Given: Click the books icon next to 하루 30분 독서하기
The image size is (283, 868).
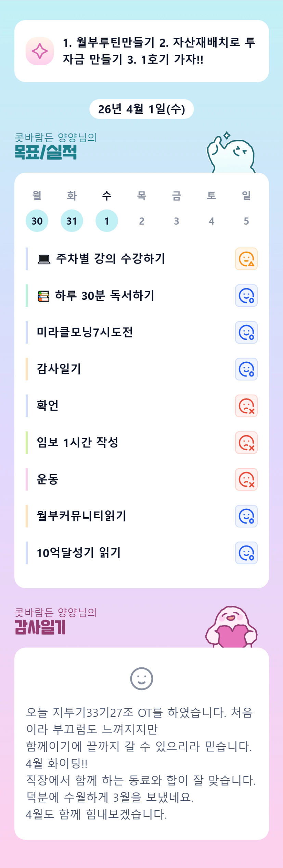Looking at the screenshot, I should tap(43, 296).
